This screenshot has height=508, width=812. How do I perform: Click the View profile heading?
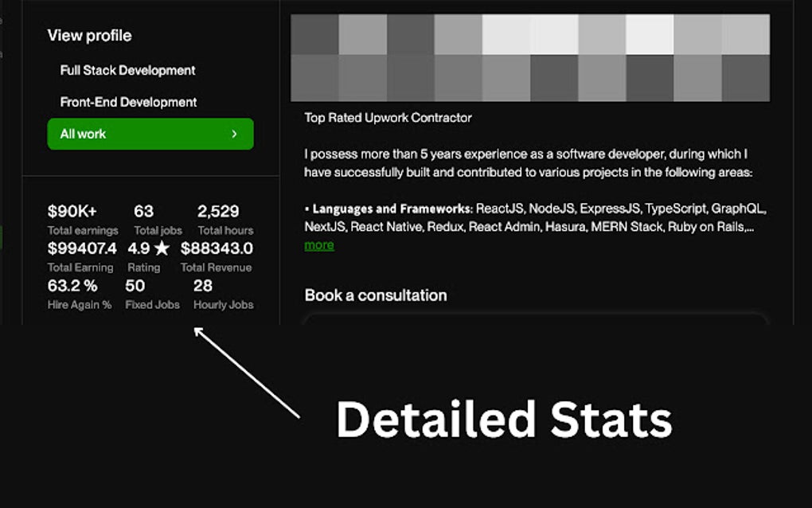click(89, 35)
